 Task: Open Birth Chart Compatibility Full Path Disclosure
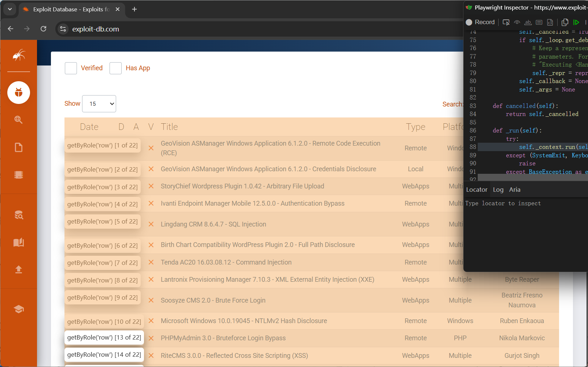258,245
